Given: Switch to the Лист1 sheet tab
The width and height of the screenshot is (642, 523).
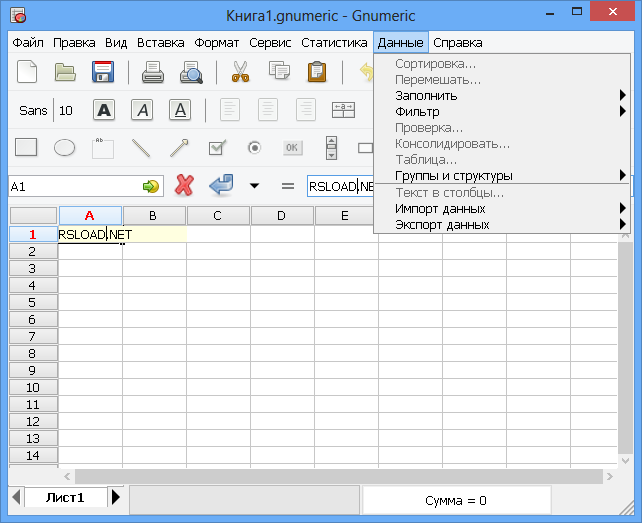Looking at the screenshot, I should 66,498.
